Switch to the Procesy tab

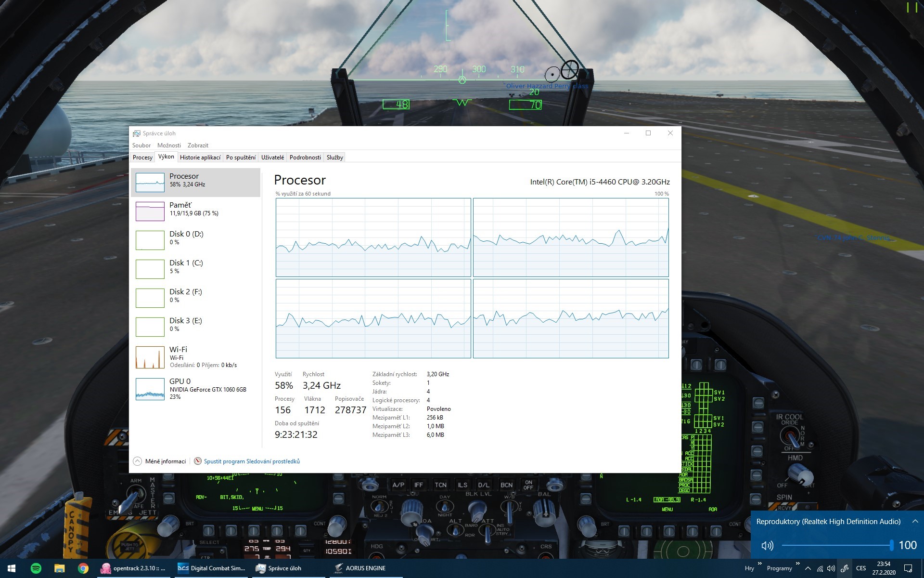click(142, 158)
